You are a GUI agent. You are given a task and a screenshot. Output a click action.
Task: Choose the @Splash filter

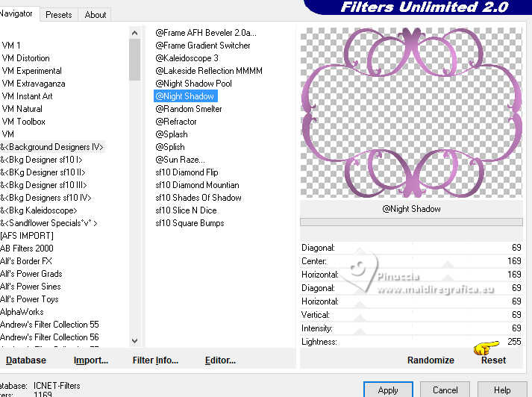[172, 134]
